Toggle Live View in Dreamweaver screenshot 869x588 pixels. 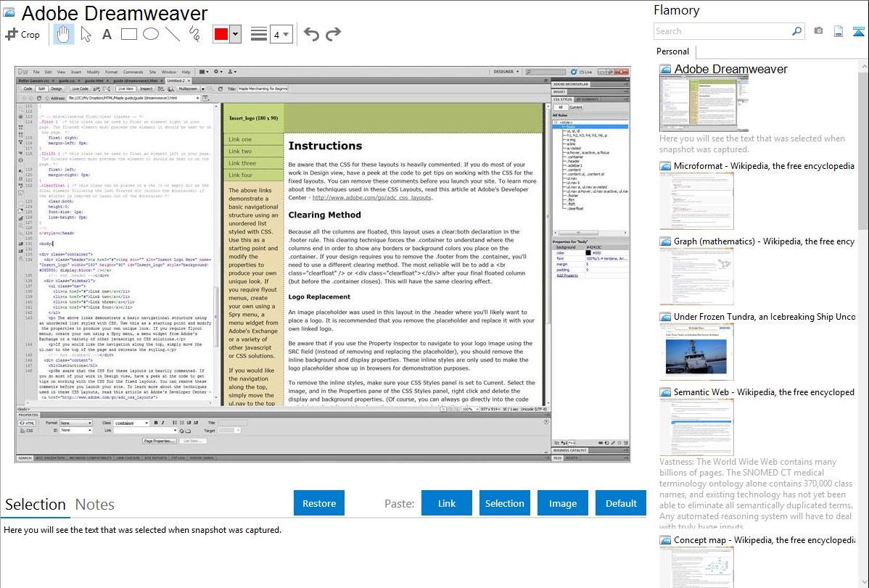(125, 88)
